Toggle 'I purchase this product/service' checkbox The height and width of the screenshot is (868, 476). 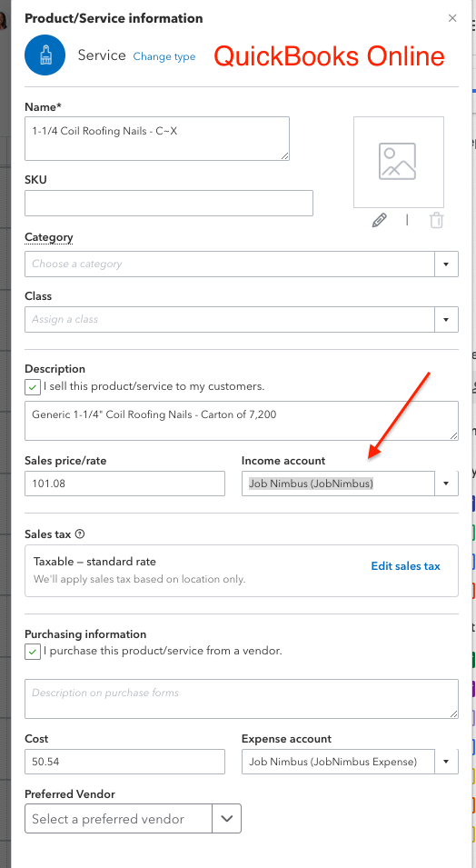(33, 652)
